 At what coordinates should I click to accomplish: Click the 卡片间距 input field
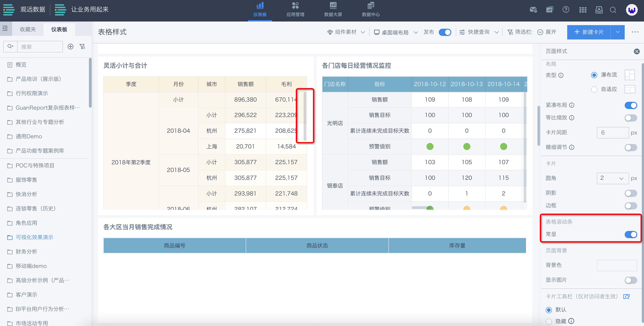pos(613,133)
